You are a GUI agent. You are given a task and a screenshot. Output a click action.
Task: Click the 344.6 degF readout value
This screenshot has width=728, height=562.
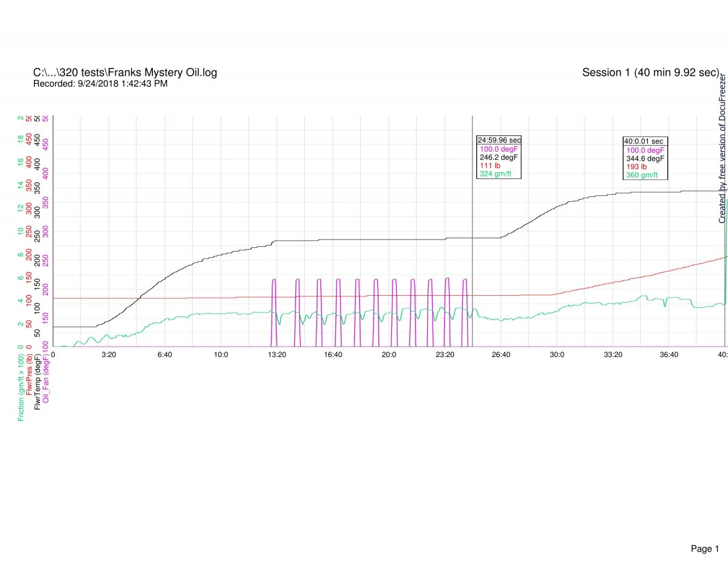[645, 158]
